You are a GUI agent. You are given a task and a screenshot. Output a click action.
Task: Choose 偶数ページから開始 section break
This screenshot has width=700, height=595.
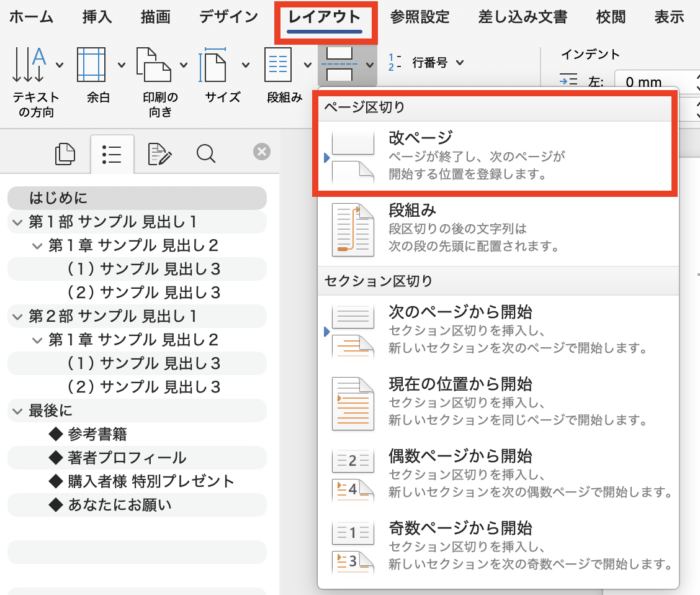[x=498, y=475]
